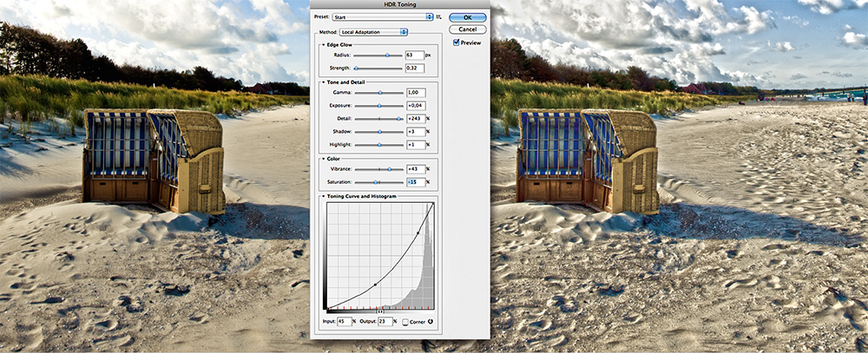Select the upper control point on the toning curve
Image resolution: width=868 pixels, height=353 pixels.
coord(418,232)
